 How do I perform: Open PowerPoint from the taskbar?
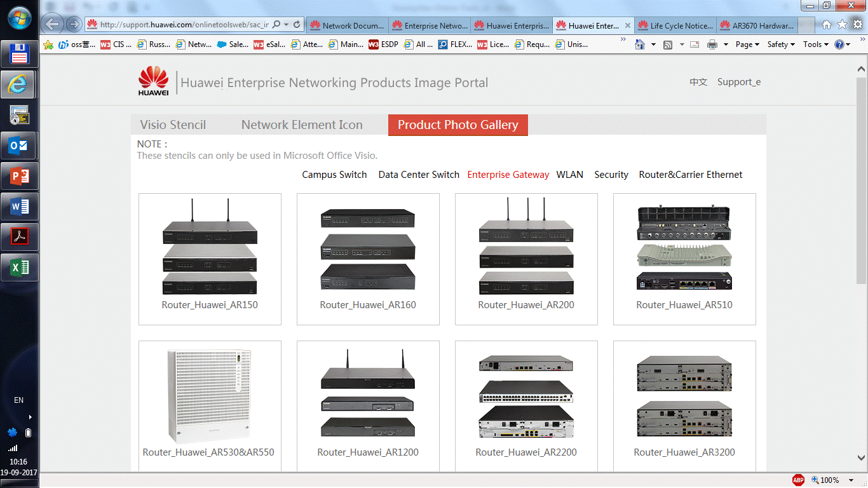click(x=19, y=176)
